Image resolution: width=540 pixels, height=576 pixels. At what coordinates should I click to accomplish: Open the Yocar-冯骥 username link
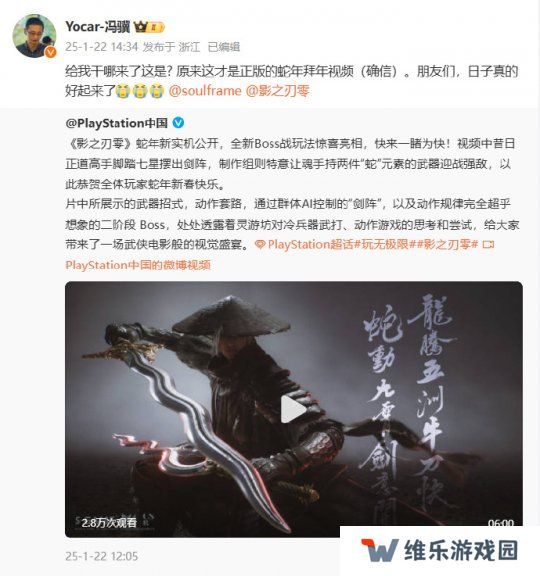[x=98, y=27]
